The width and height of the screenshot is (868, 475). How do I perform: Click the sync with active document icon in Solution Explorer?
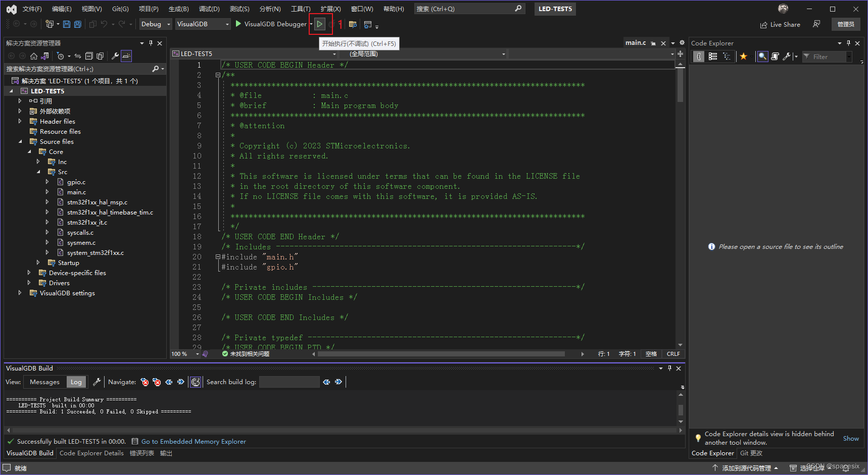pos(78,56)
